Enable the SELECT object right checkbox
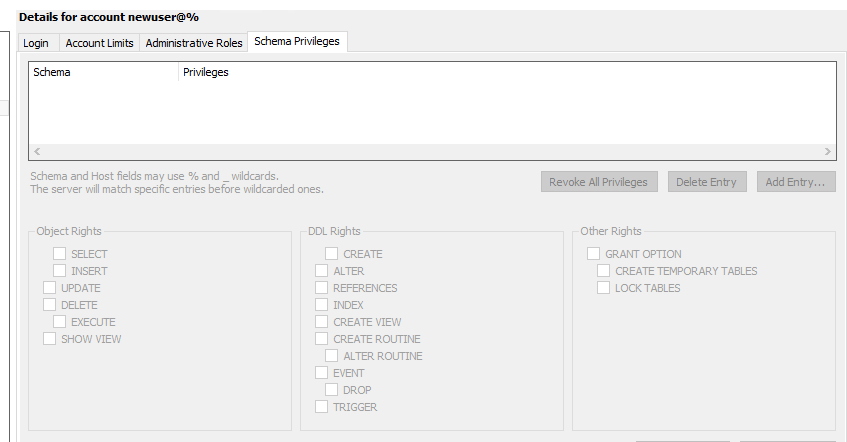 click(x=59, y=253)
